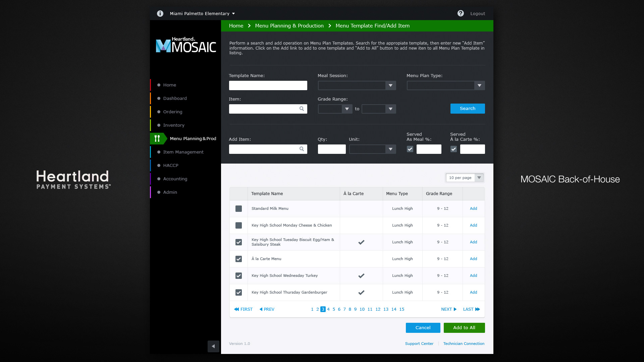Click the fork and knife Menu Planning icon
644x362 pixels.
tap(157, 138)
